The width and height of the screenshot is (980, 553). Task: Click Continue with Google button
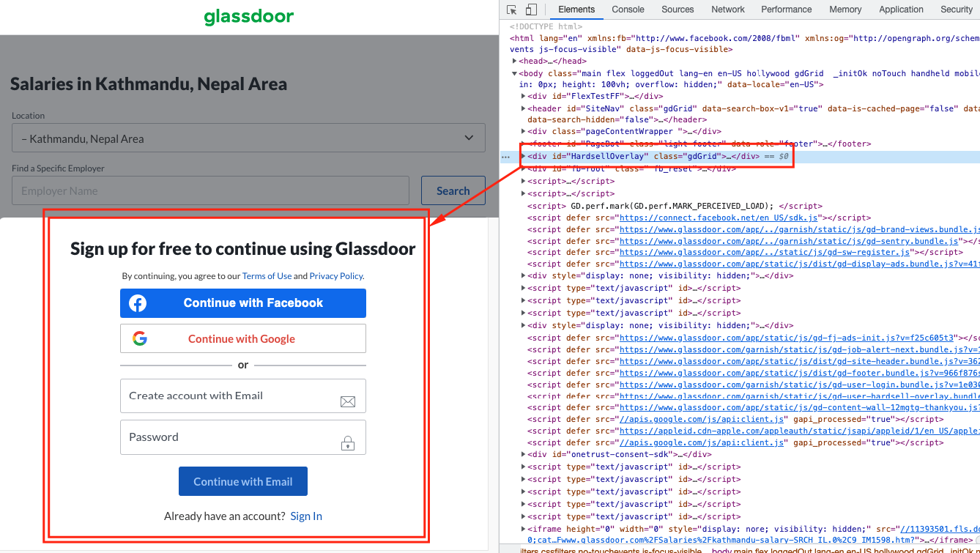tap(243, 338)
